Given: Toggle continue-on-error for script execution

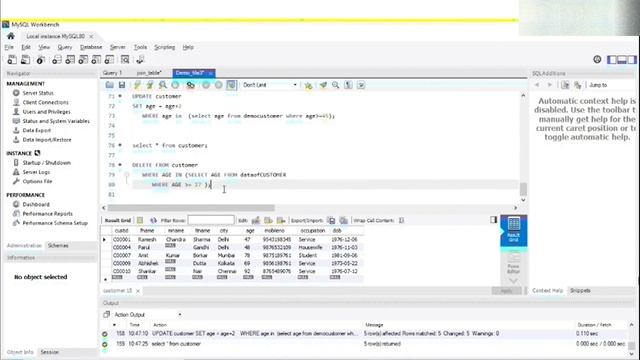Looking at the screenshot, I should (x=190, y=85).
